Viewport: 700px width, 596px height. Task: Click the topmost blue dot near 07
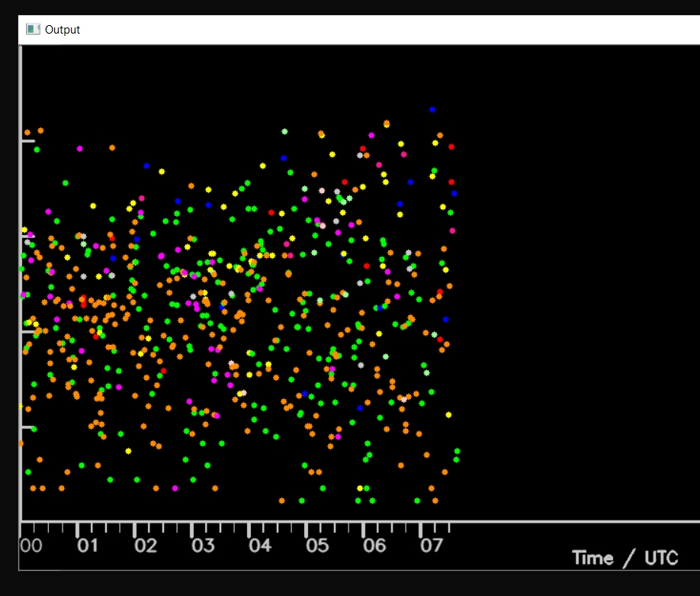pos(432,109)
